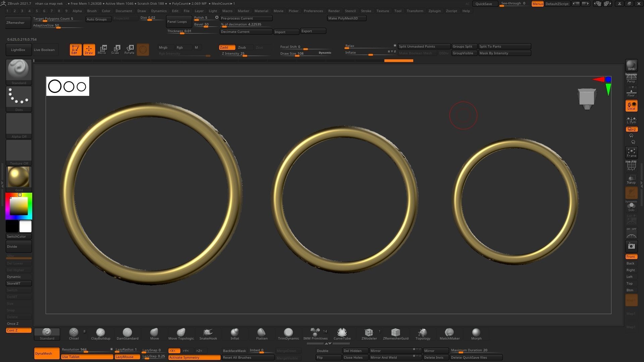Select the ZRemesherGuid brush

coord(396,334)
